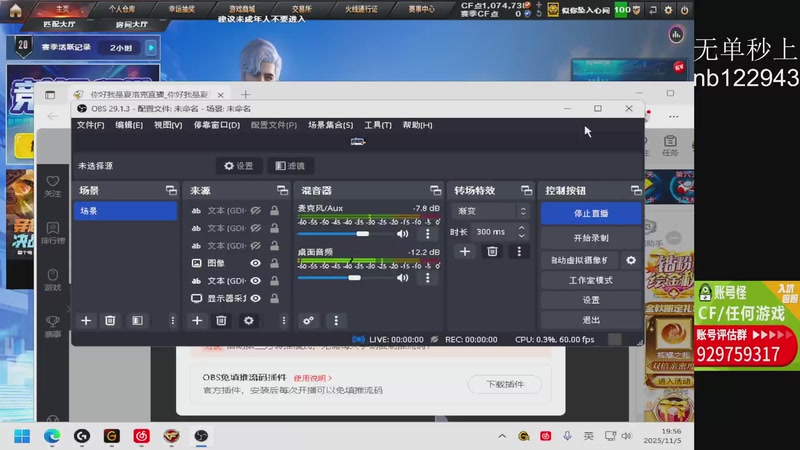This screenshot has height=450, width=800.
Task: Open Sources panel three-dot menu
Action: point(284,320)
